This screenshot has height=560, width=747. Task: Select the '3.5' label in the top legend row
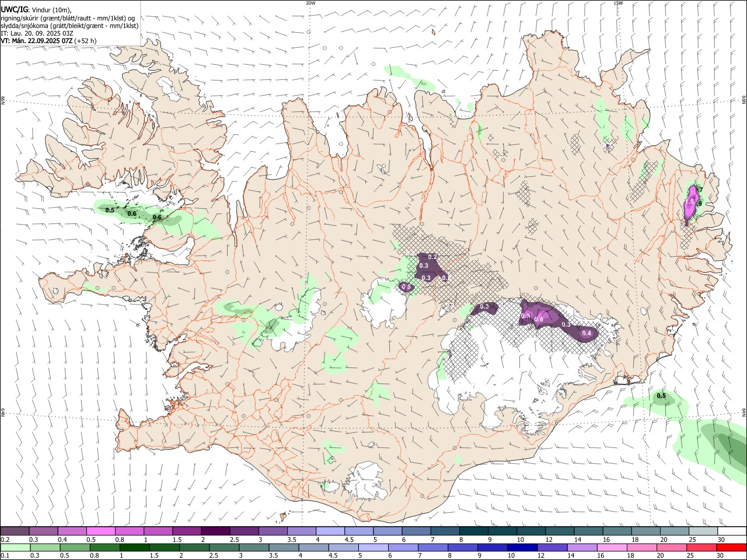click(x=292, y=540)
